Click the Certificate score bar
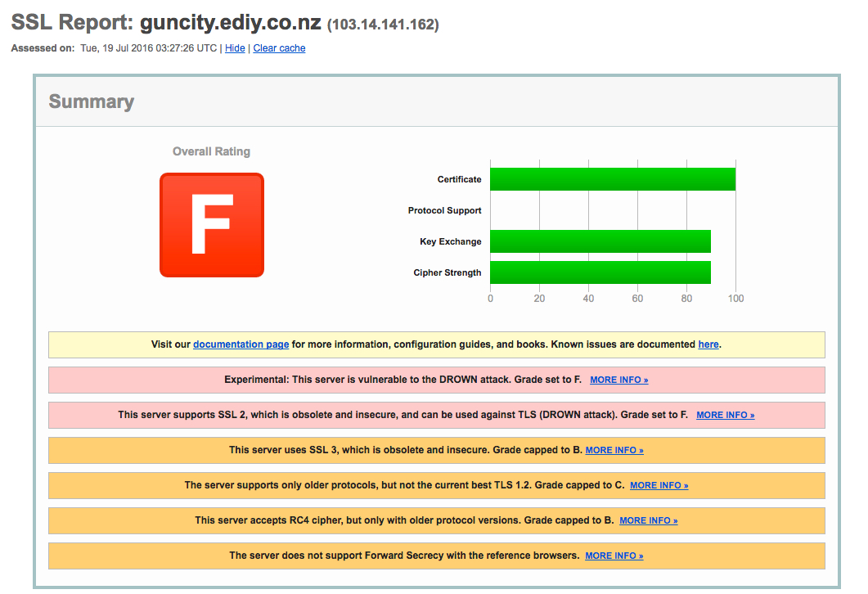The width and height of the screenshot is (868, 594). [x=613, y=179]
